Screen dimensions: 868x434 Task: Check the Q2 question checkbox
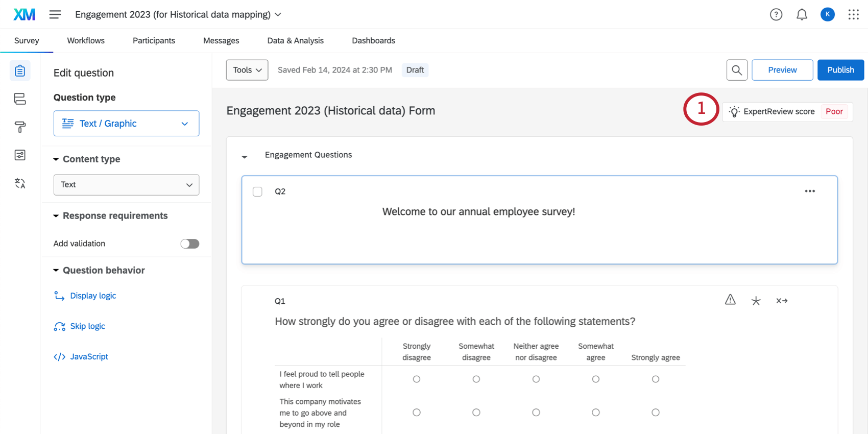(x=257, y=191)
